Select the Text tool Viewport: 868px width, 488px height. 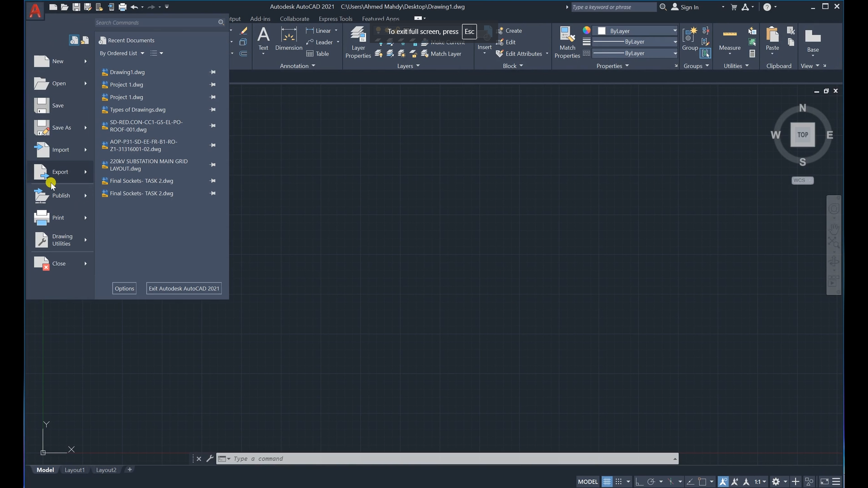click(263, 41)
